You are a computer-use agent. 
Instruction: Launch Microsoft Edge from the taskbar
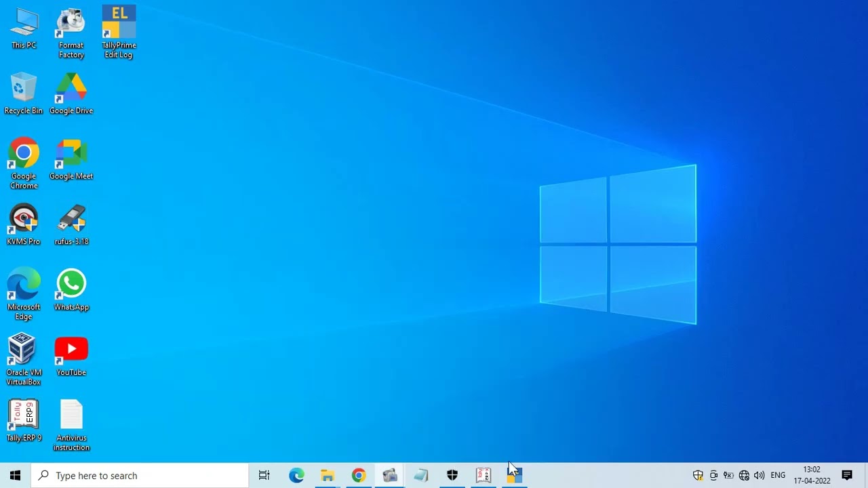296,475
